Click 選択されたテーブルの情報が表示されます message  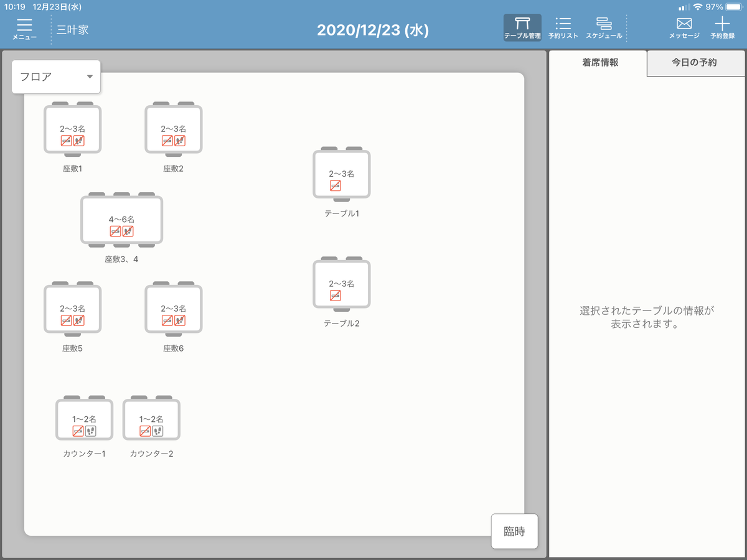tap(647, 317)
